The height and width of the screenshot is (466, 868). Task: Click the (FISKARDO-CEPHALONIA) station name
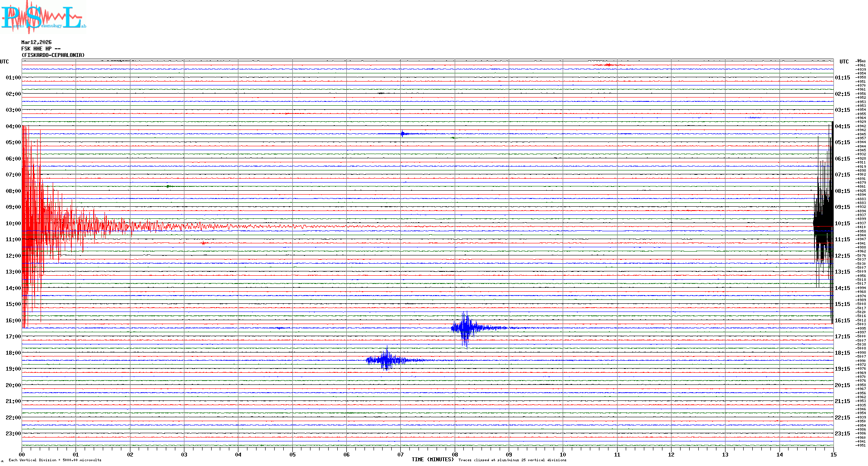click(x=53, y=55)
